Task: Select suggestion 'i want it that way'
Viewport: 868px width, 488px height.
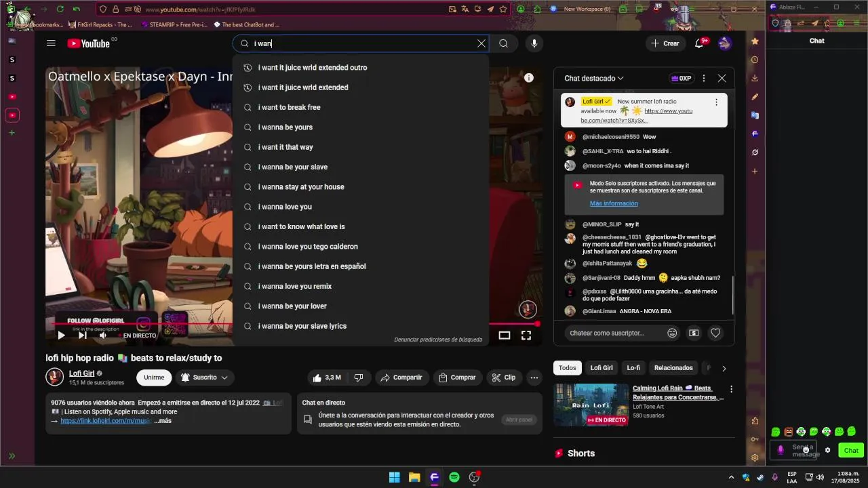Action: click(361, 147)
